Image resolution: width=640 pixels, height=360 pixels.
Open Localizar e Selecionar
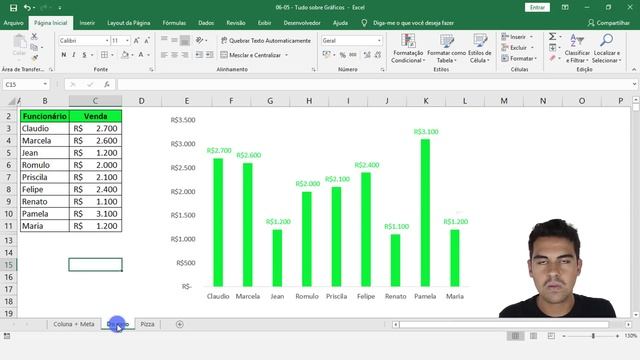607,49
